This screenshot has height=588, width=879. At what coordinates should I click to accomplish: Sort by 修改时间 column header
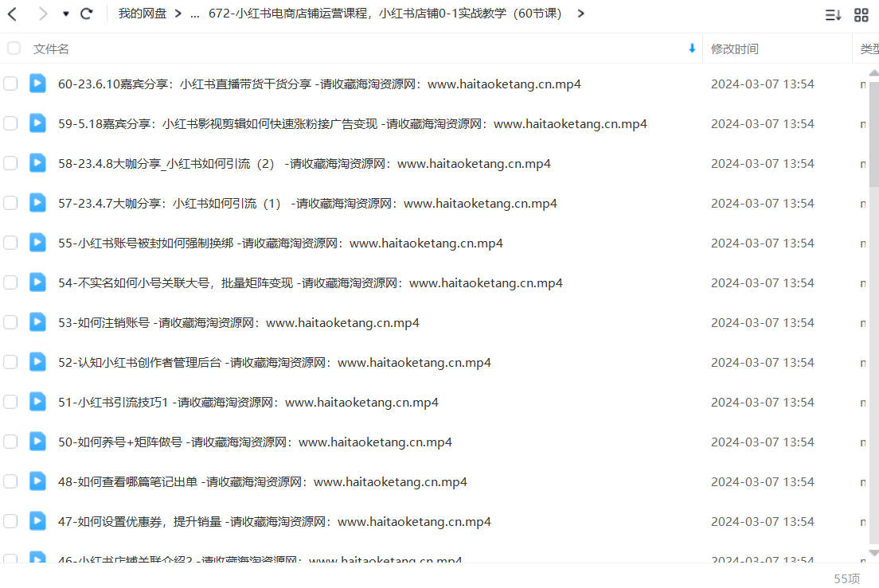pyautogui.click(x=734, y=49)
